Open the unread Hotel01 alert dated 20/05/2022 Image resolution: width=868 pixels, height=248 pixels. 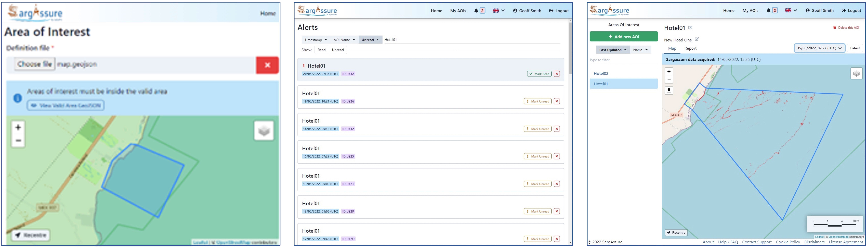click(431, 70)
